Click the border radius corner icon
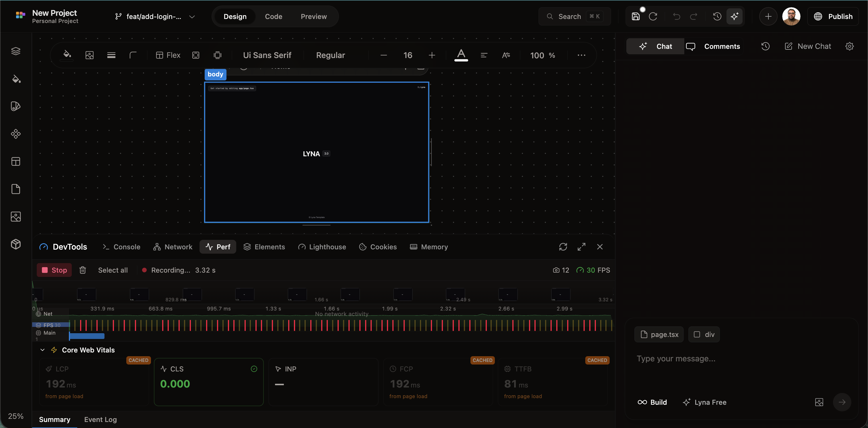The image size is (868, 428). click(133, 55)
